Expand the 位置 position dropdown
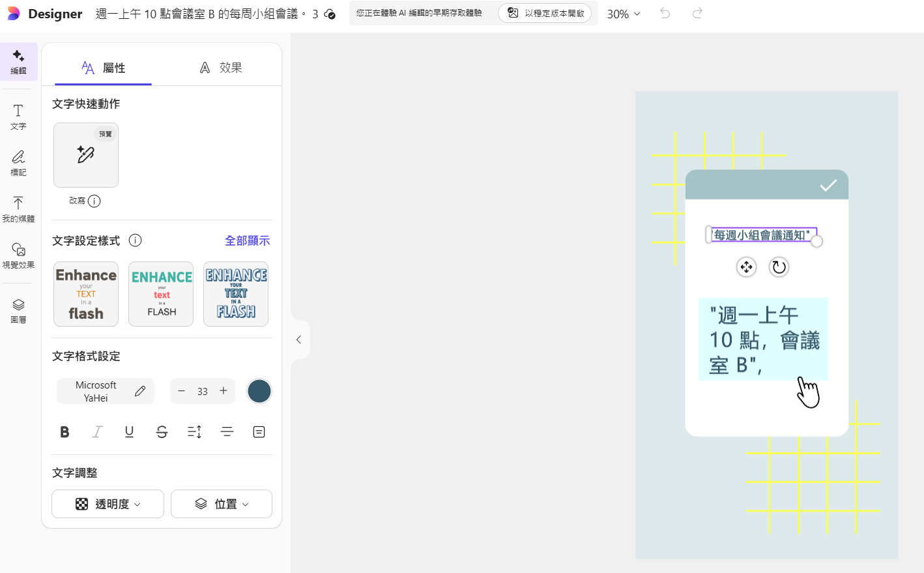 pos(222,504)
